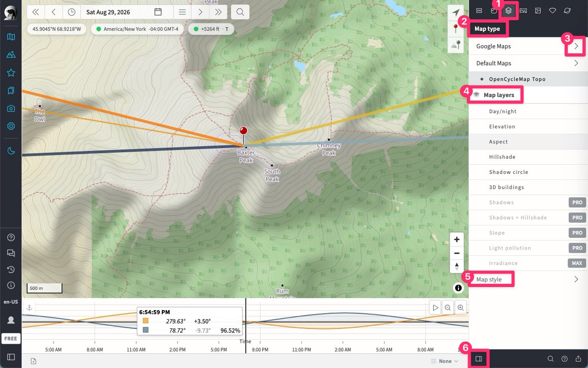Click the FREE plan badge
The height and width of the screenshot is (368, 588).
(11, 339)
